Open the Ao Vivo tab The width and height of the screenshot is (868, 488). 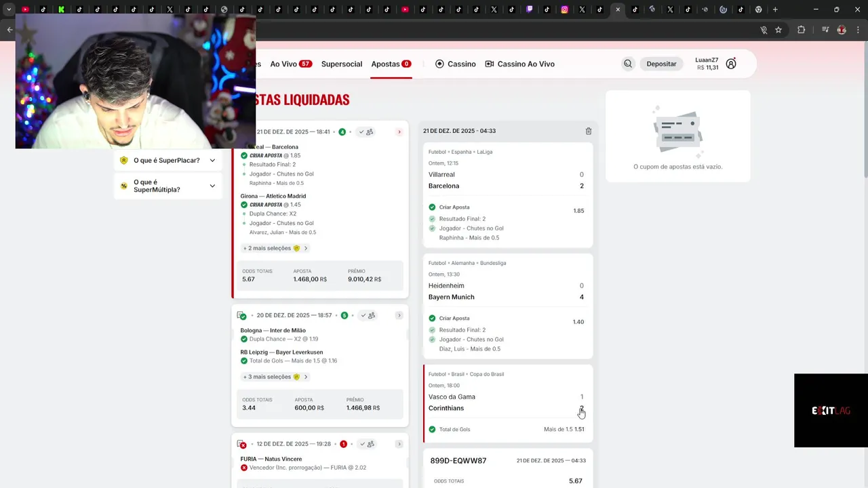(x=291, y=64)
